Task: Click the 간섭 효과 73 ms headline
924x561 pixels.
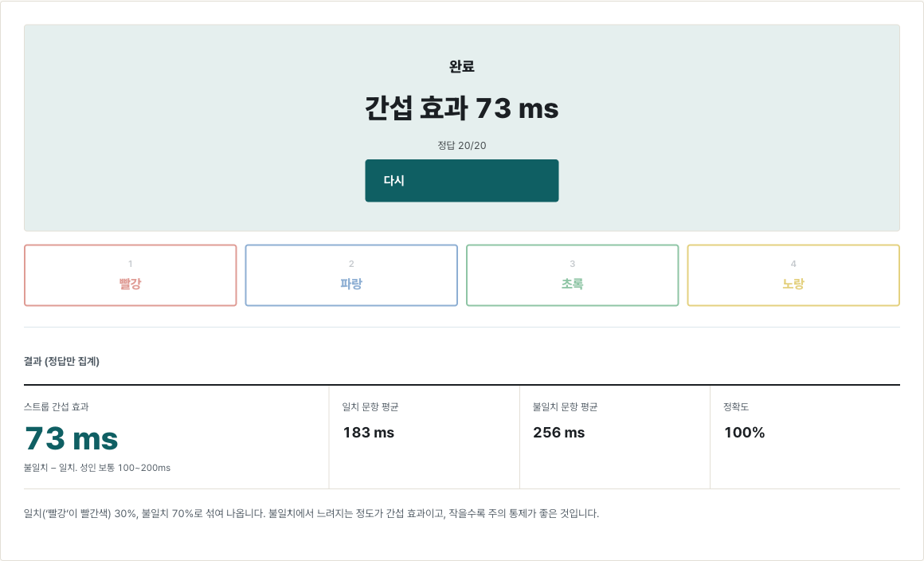Action: point(461,108)
